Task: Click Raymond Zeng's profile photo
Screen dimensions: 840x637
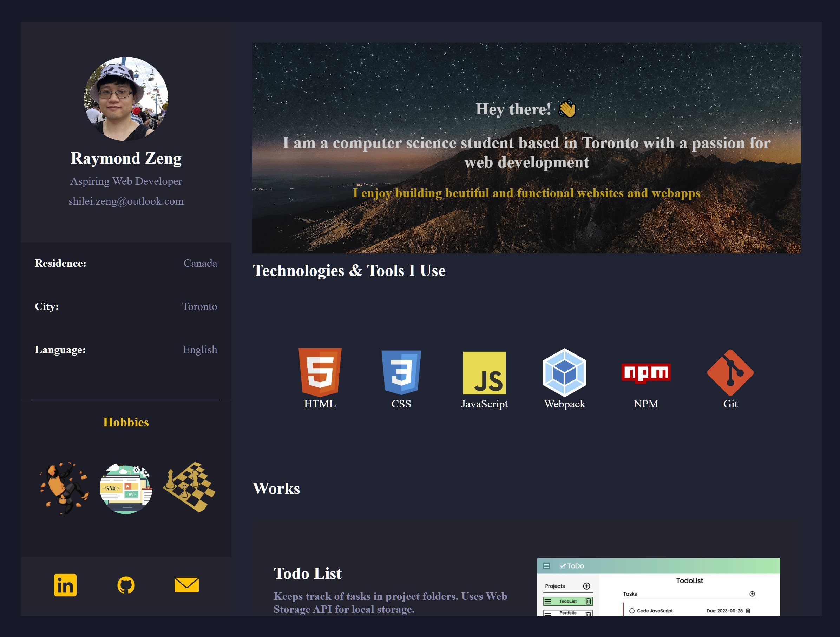Action: tap(126, 99)
